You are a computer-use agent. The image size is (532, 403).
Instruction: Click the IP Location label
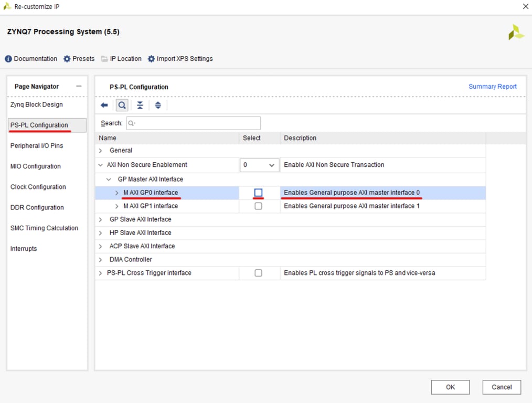point(125,59)
